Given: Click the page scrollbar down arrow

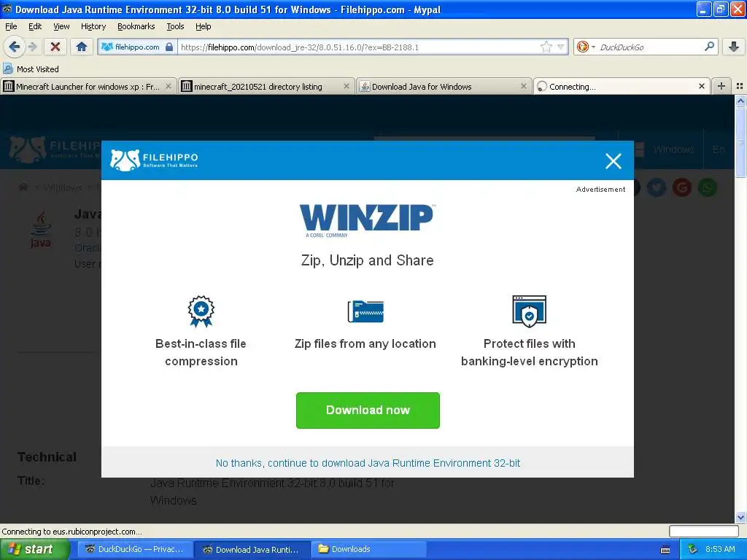Looking at the screenshot, I should click(x=740, y=517).
